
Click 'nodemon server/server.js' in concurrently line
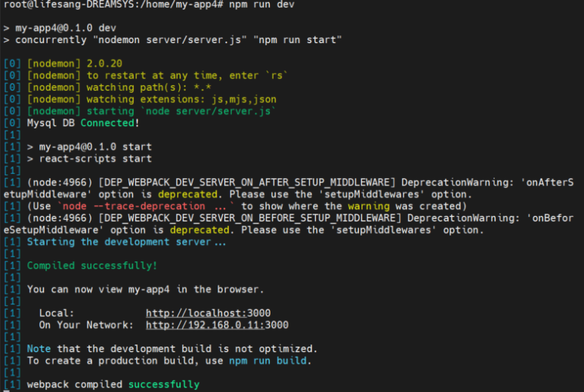[x=171, y=40]
